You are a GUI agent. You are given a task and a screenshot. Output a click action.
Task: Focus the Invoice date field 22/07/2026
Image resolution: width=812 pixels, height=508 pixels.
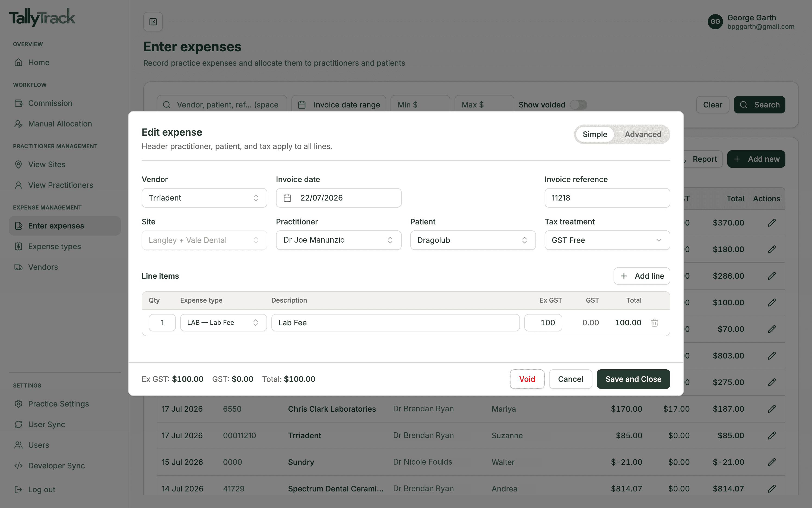pyautogui.click(x=339, y=198)
